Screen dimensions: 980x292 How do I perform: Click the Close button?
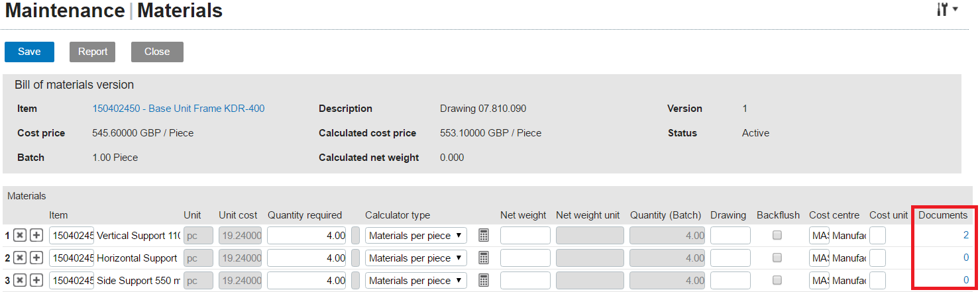point(157,52)
